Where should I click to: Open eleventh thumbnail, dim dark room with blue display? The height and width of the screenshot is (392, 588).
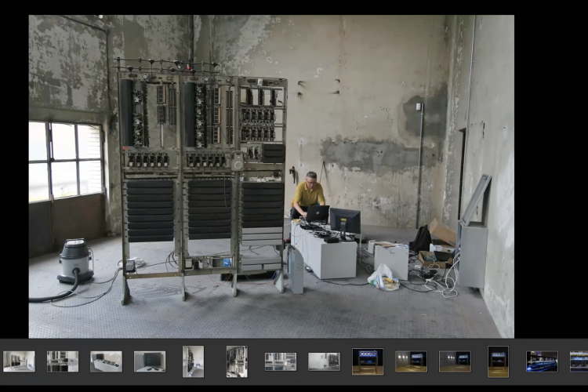[455, 361]
